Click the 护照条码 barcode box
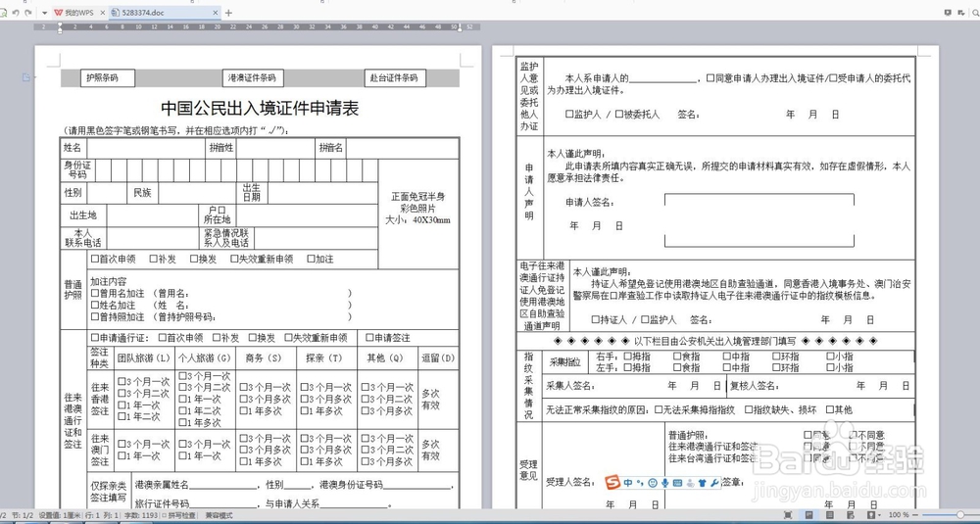The width and height of the screenshot is (980, 524). [x=108, y=78]
